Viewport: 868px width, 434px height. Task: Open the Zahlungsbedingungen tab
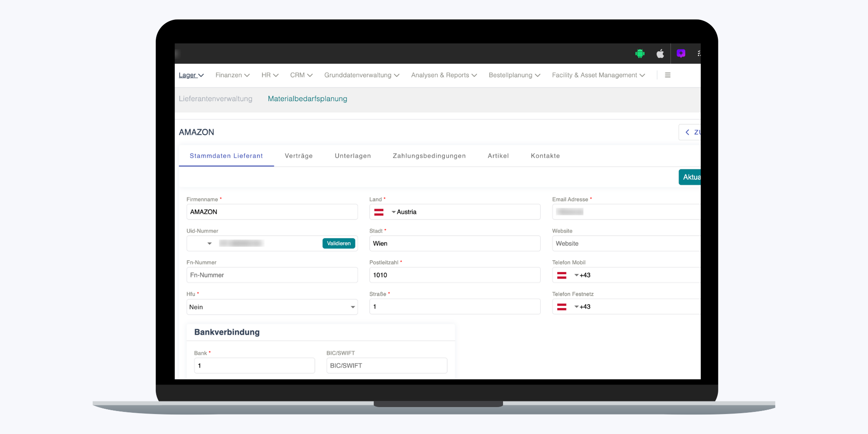tap(429, 156)
